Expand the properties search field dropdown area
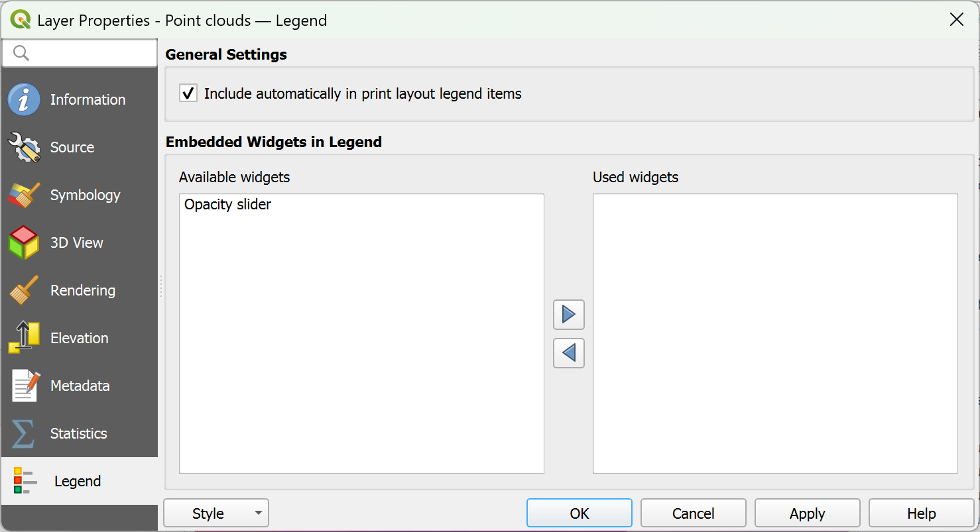The height and width of the screenshot is (532, 980). [x=80, y=52]
